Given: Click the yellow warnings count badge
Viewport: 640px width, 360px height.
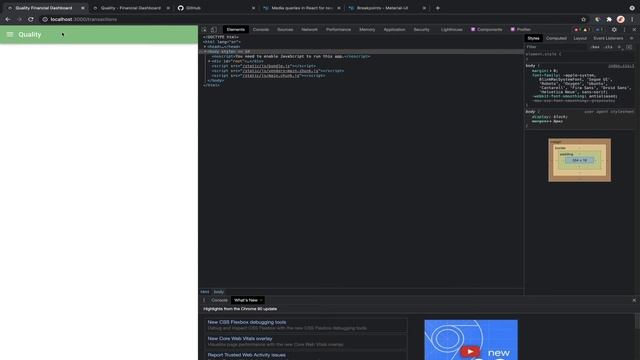Looking at the screenshot, I should [x=587, y=29].
